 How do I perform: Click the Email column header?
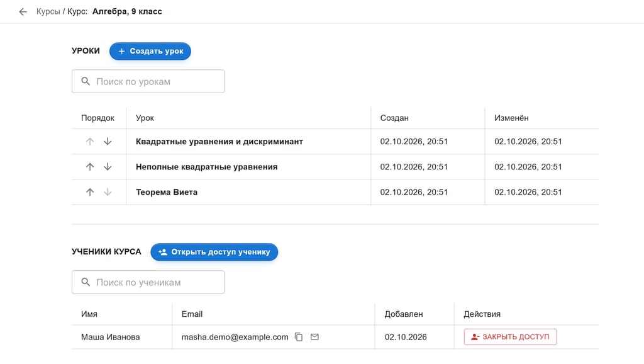[192, 314]
